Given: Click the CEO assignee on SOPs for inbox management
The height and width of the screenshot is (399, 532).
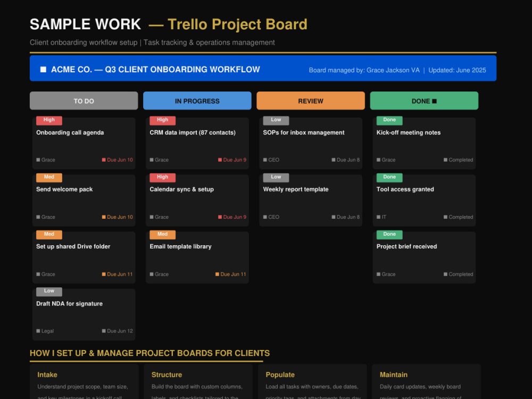Looking at the screenshot, I should coord(271,160).
